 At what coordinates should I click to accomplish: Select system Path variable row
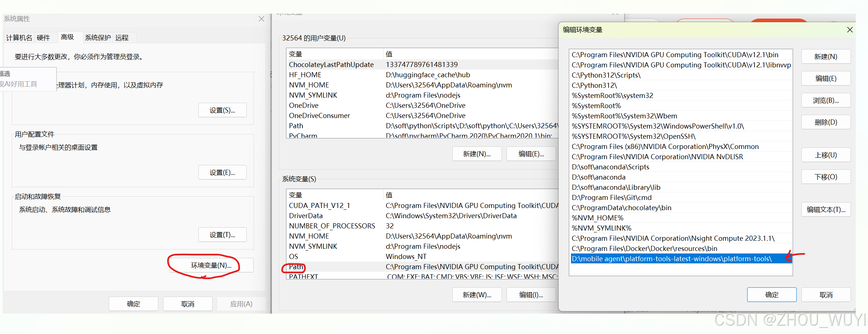(422, 267)
